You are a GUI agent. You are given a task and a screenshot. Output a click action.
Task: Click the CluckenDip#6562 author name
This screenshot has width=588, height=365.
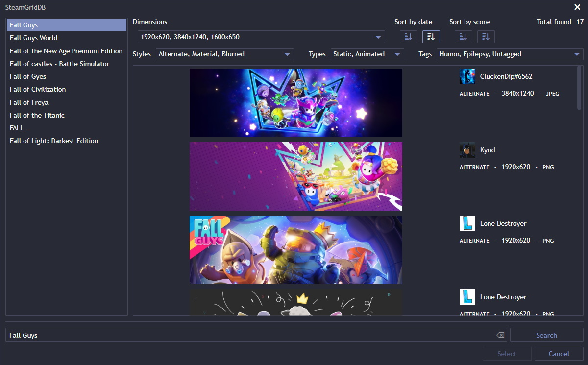tap(506, 76)
